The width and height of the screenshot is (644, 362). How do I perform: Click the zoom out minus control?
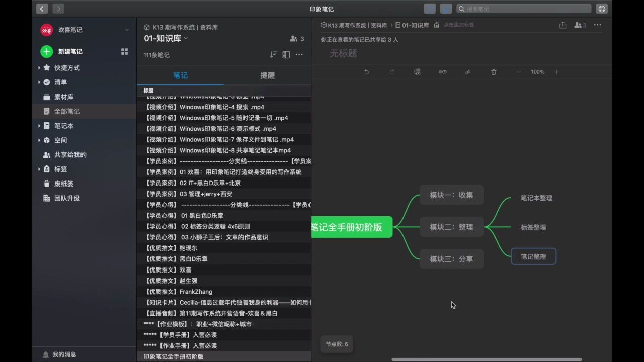[519, 72]
